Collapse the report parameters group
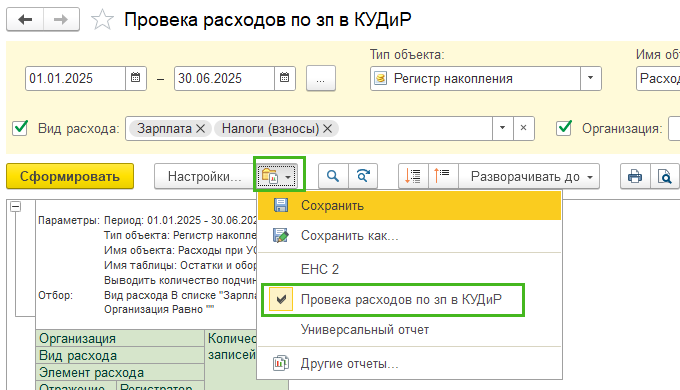The height and width of the screenshot is (390, 680). coord(16,206)
